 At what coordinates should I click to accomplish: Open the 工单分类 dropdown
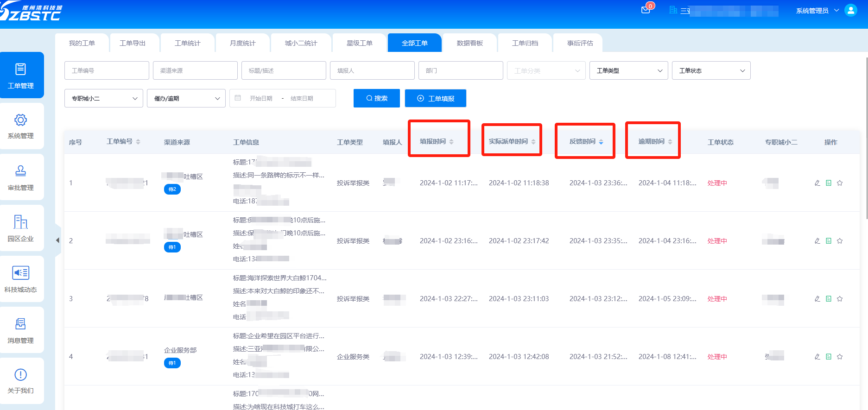point(546,70)
